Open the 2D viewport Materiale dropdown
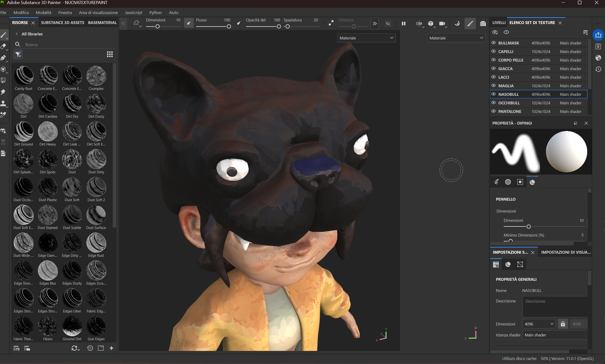The width and height of the screenshot is (605, 364). (x=456, y=38)
